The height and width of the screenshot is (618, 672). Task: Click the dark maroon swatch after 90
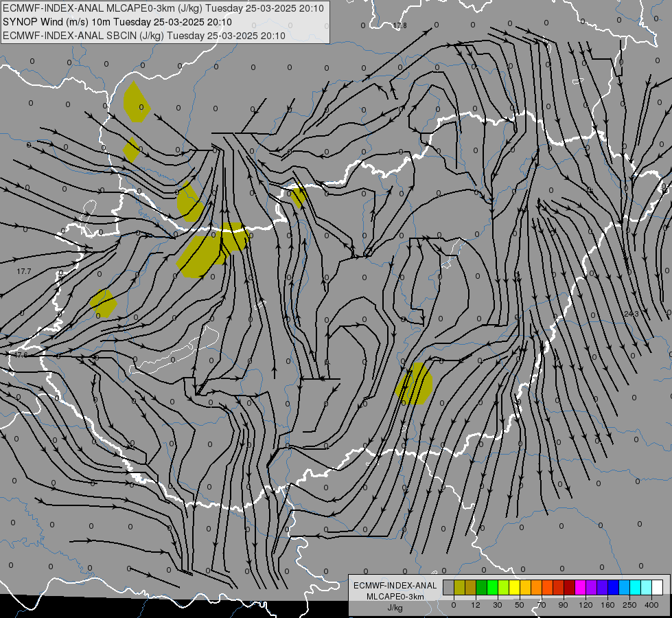tap(569, 587)
